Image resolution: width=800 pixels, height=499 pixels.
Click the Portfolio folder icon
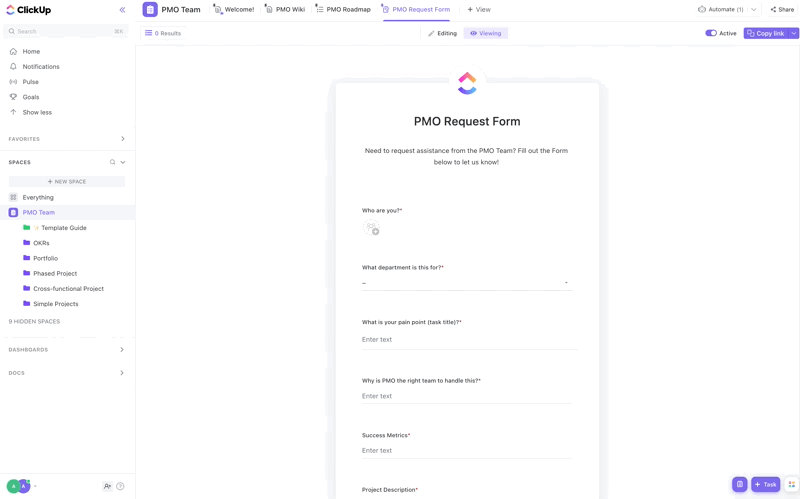(x=27, y=258)
